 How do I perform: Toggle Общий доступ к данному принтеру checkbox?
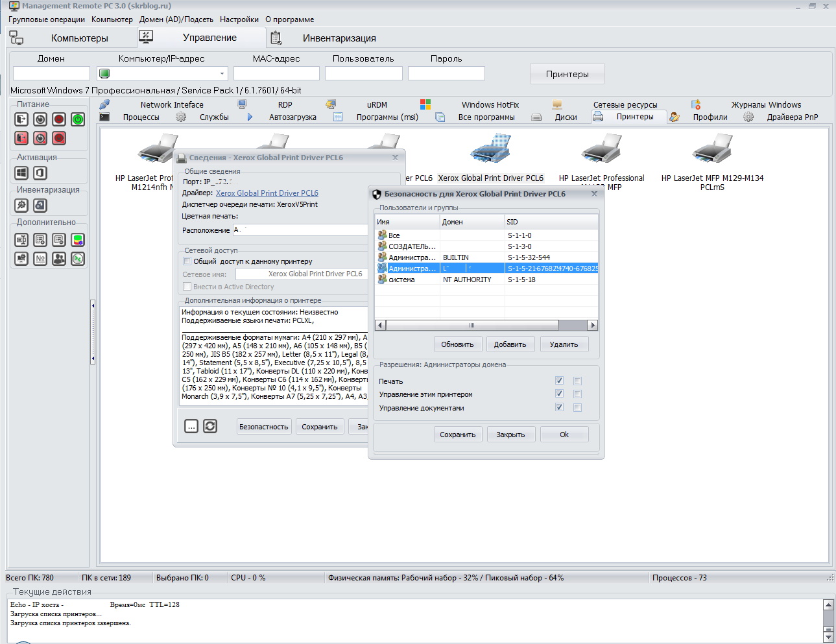[187, 261]
